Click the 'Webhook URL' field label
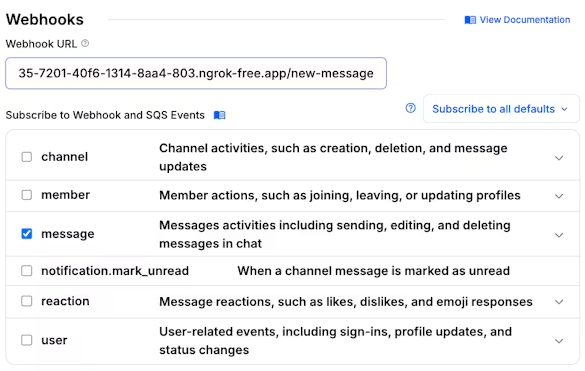585x371 pixels. [41, 44]
